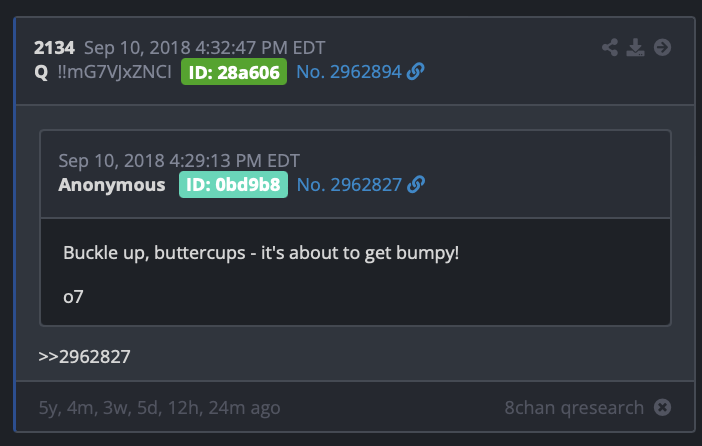This screenshot has width=702, height=446.
Task: Open post link No. 2962894
Action: pyautogui.click(x=349, y=72)
